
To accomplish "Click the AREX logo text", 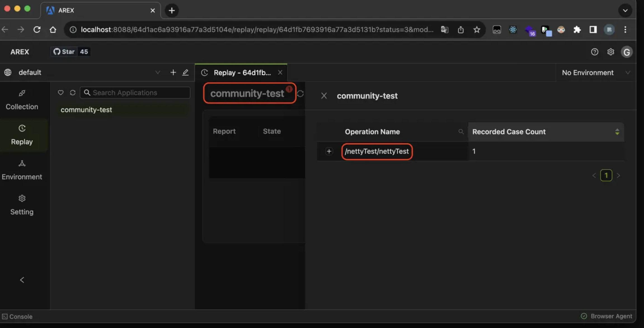I will (x=20, y=52).
